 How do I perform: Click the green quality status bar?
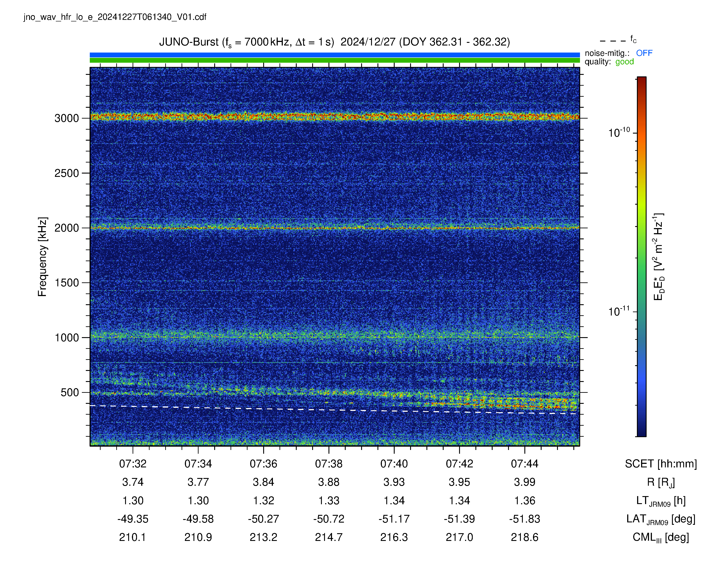tap(335, 60)
